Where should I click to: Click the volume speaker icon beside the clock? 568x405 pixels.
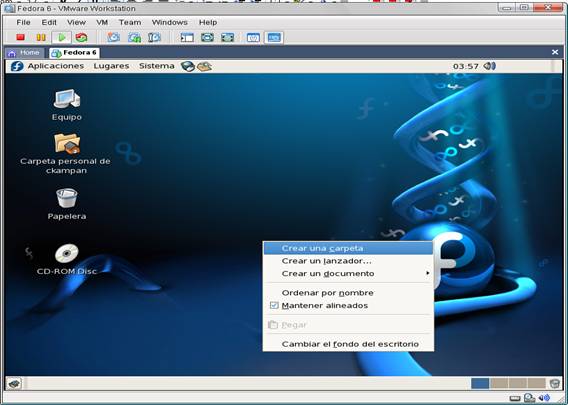490,66
